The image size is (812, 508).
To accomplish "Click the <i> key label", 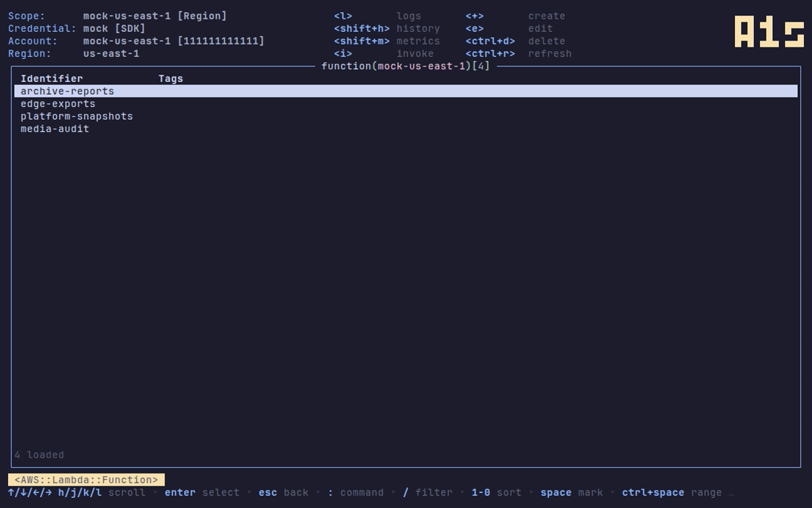I will click(343, 54).
